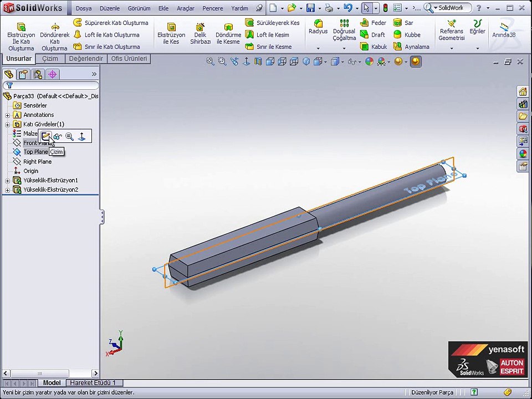Viewport: 532px width, 399px height.
Task: Open the Görünüm menu
Action: 139,8
